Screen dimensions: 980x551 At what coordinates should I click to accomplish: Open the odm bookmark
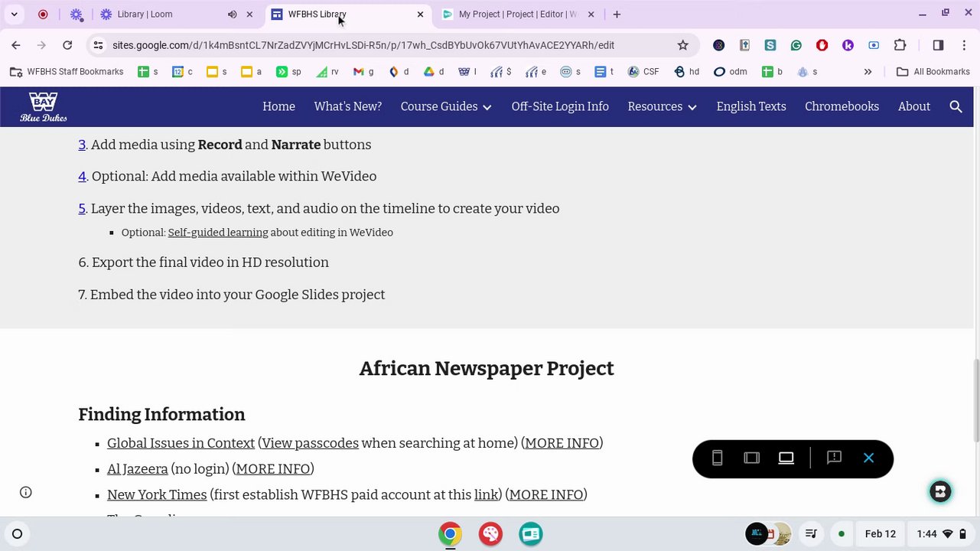[730, 72]
